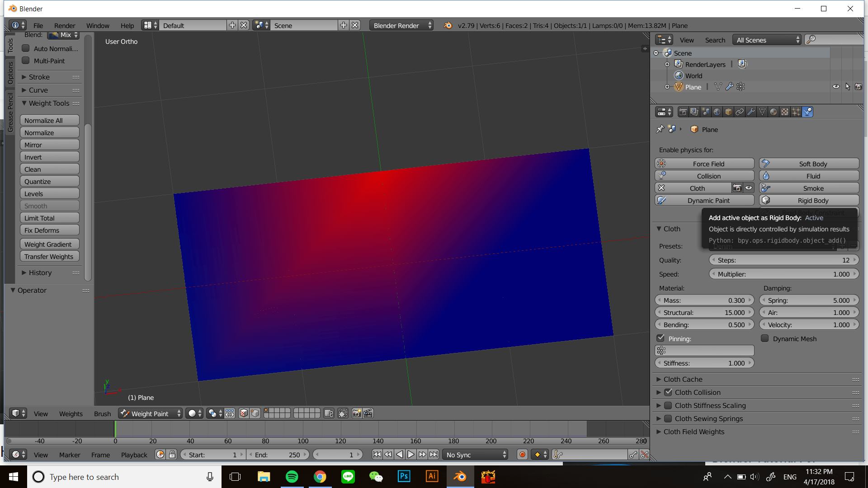Open the Playback menu in the timeline
This screenshot has width=868, height=488.
[133, 455]
